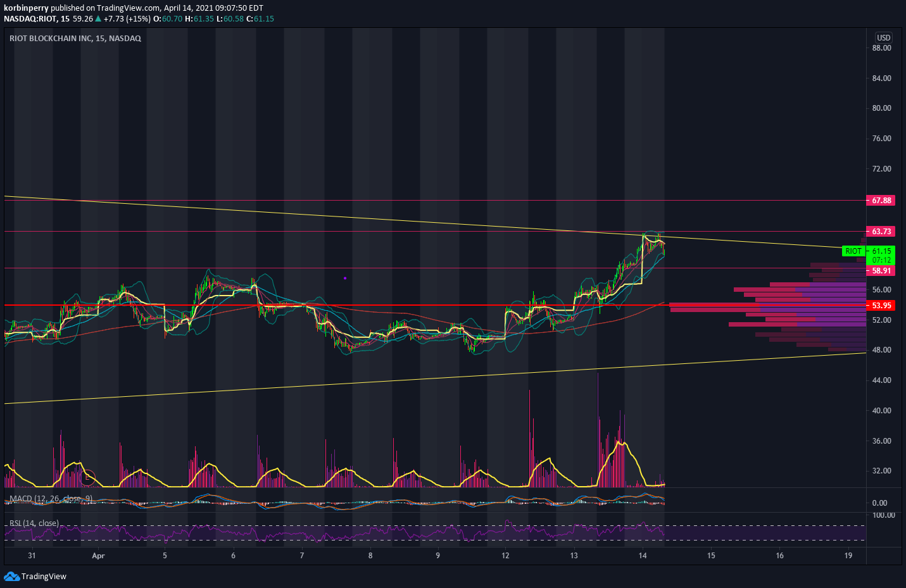Click the H:61.35 high value
The image size is (906, 588).
pos(199,19)
